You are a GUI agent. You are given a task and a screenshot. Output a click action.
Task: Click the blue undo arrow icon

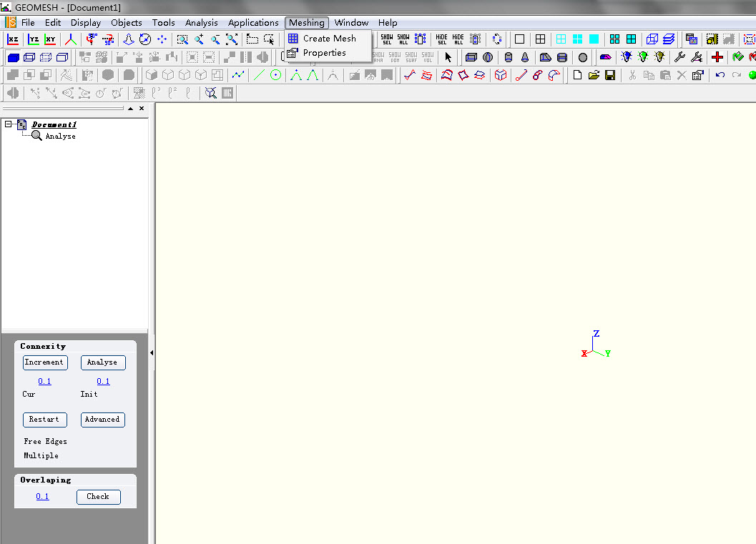[x=720, y=75]
